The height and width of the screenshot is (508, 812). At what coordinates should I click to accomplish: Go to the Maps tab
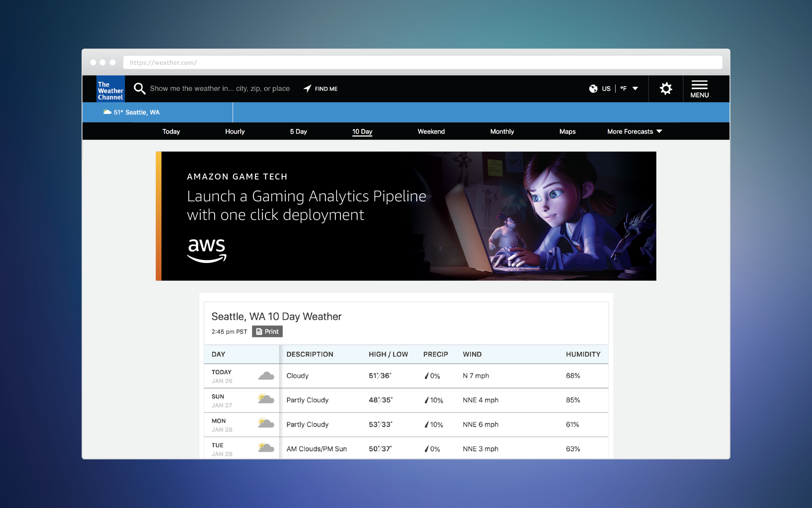coord(567,131)
